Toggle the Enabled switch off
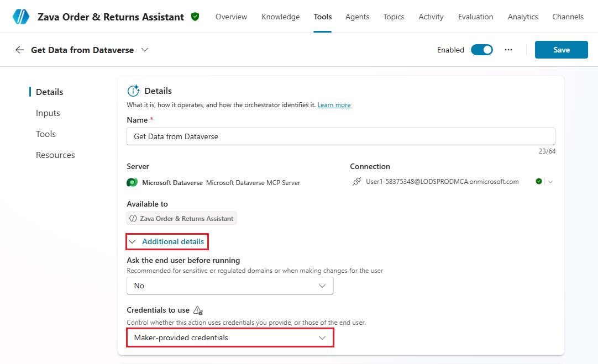This screenshot has width=598, height=364. click(482, 50)
